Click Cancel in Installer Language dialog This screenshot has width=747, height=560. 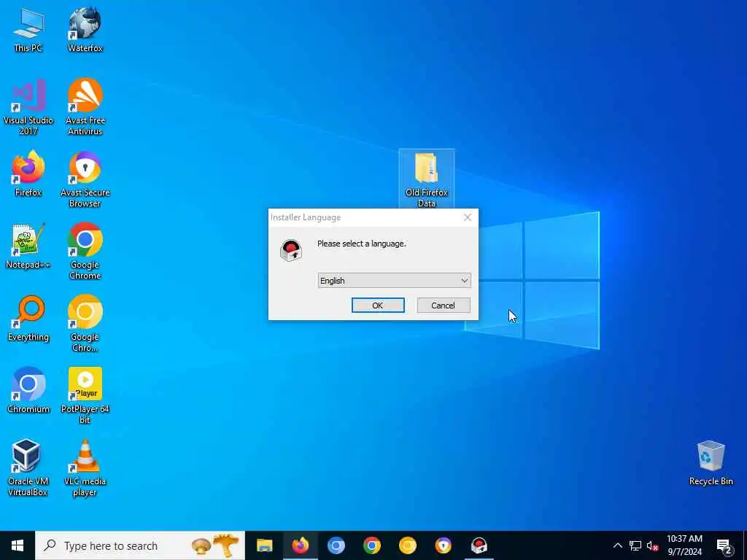click(443, 306)
